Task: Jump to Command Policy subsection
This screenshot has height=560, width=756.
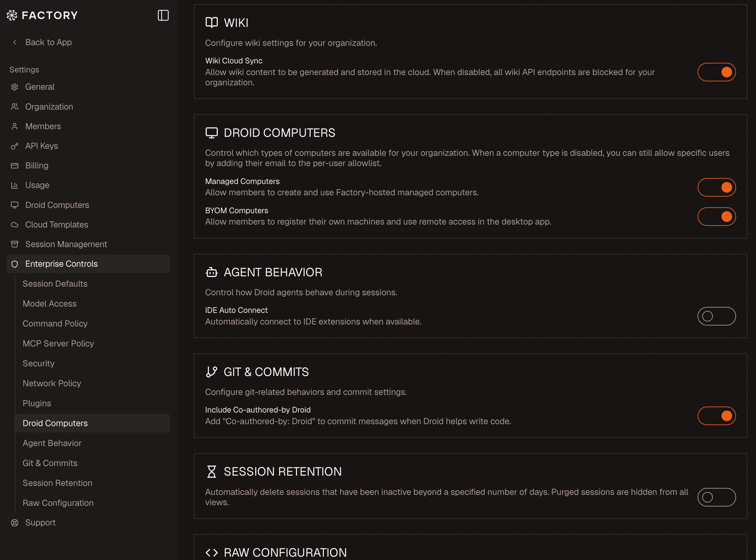Action: coord(93,324)
